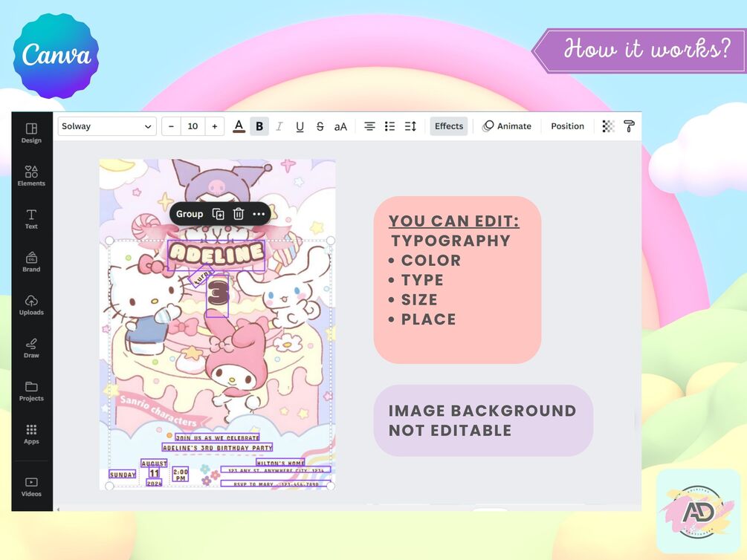747x560 pixels.
Task: Open the Videos panel
Action: coord(31,486)
